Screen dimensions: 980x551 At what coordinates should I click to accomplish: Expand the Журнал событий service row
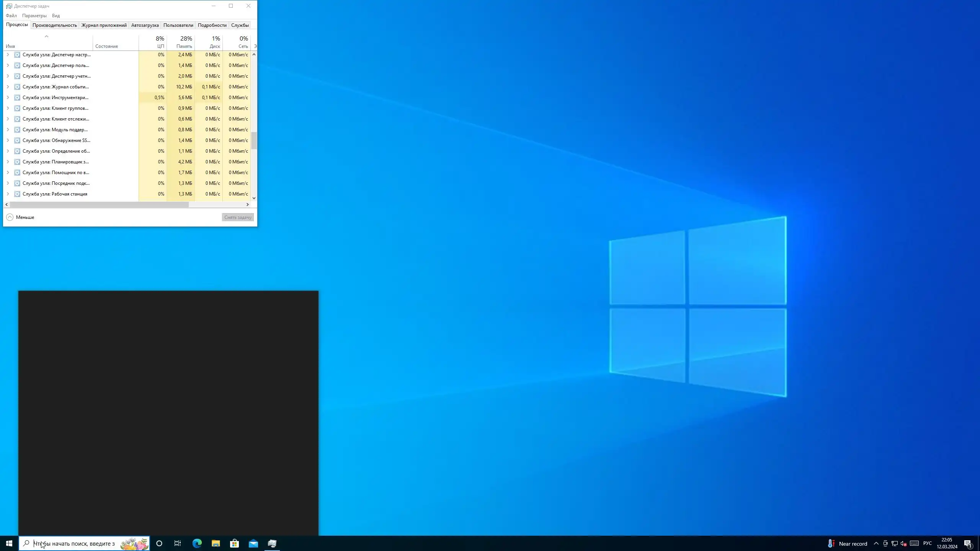pyautogui.click(x=8, y=87)
